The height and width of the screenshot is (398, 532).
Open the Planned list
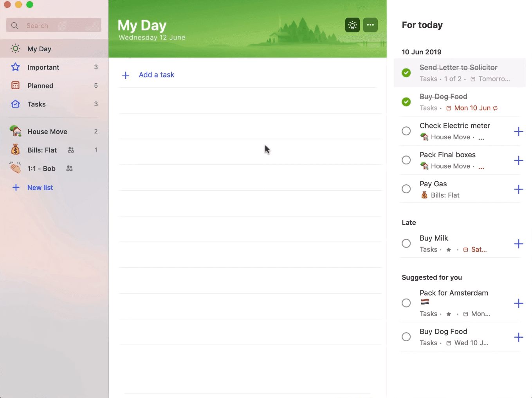click(x=40, y=86)
